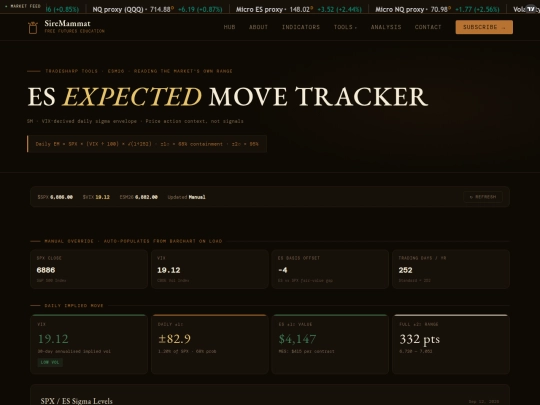The width and height of the screenshot is (540, 405).
Task: Open the ANALYSIS nav item
Action: (x=386, y=27)
